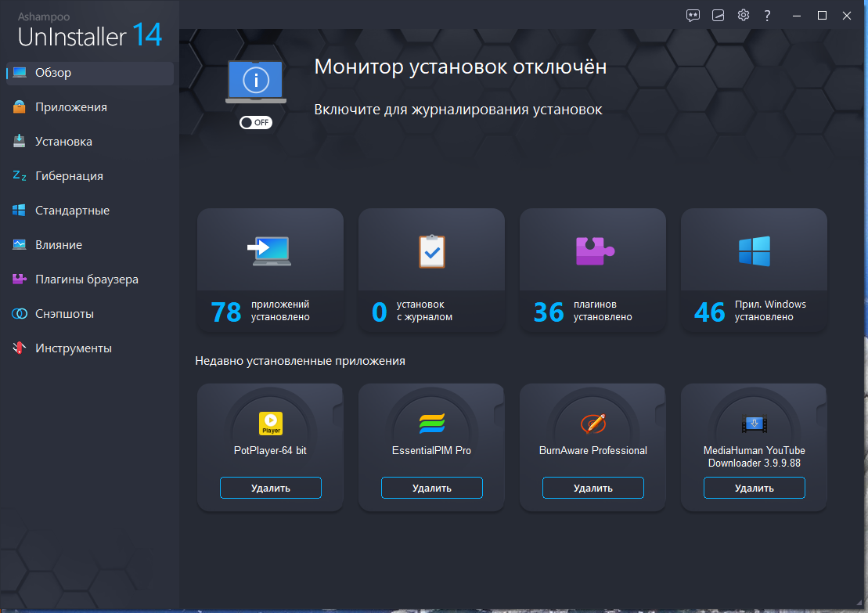Screen dimensions: 868x613
Task: Click the PotPlayer-64 bit app name
Action: click(270, 451)
